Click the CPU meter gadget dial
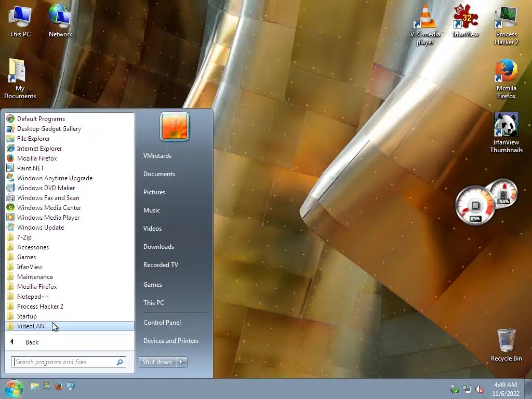Image resolution: width=532 pixels, height=399 pixels. point(475,205)
